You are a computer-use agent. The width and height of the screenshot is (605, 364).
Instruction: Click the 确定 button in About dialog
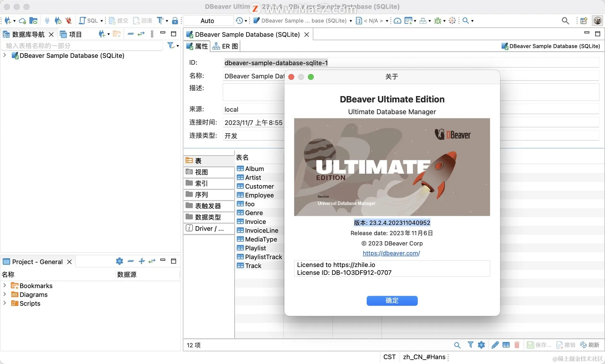point(392,300)
